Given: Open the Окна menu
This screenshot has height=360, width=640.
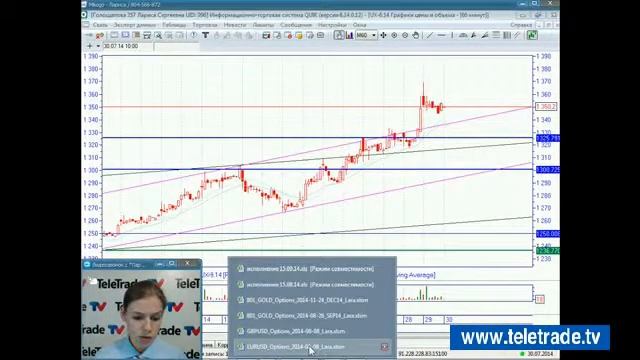Looking at the screenshot, I should (359, 25).
